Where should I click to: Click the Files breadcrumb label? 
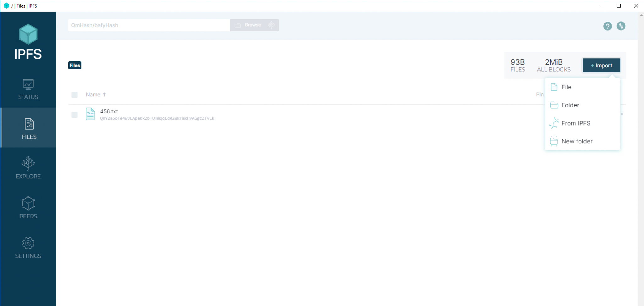tap(75, 65)
